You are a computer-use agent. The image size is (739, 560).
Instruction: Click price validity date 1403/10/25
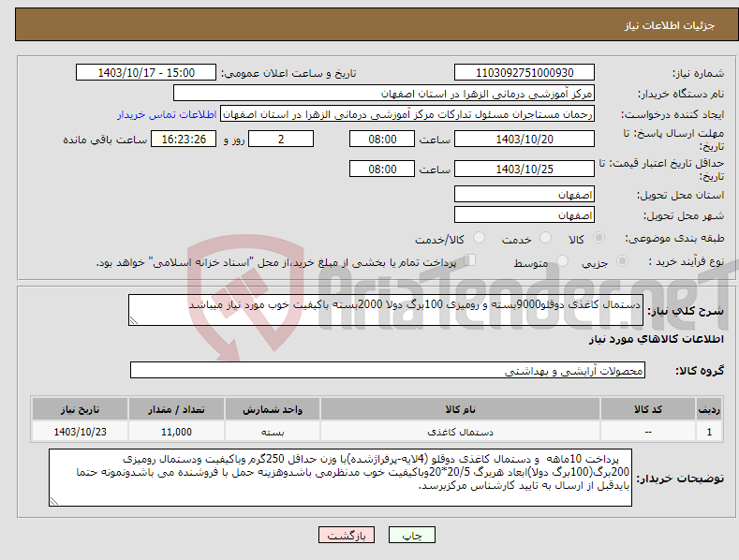coord(525,169)
